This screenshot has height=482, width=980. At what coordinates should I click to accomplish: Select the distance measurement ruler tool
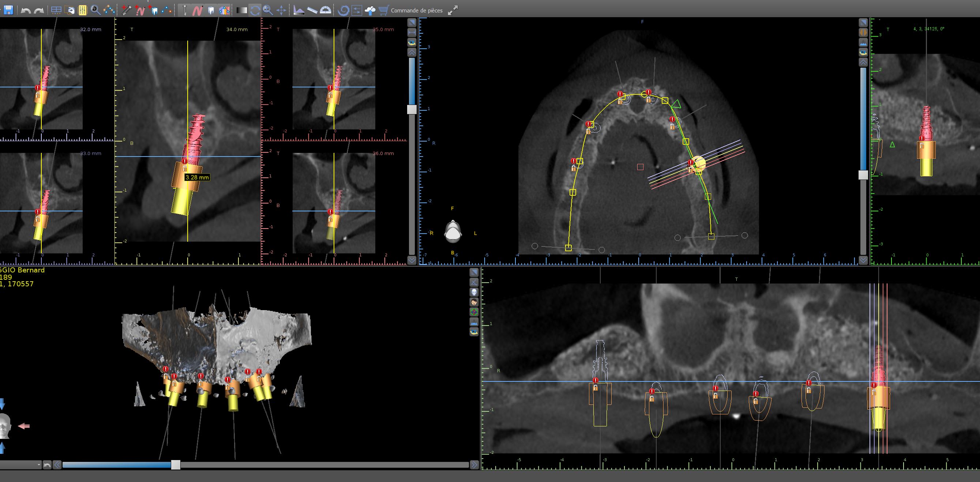[312, 10]
